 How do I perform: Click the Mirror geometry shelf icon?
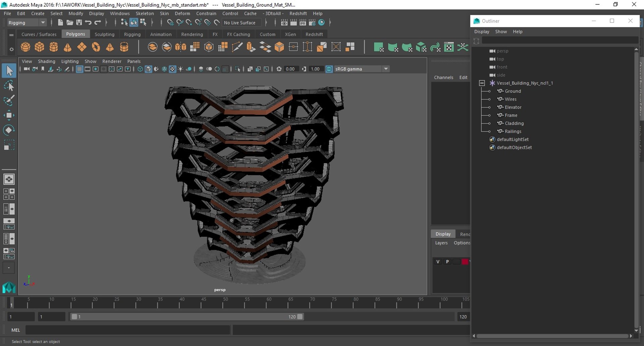point(181,47)
